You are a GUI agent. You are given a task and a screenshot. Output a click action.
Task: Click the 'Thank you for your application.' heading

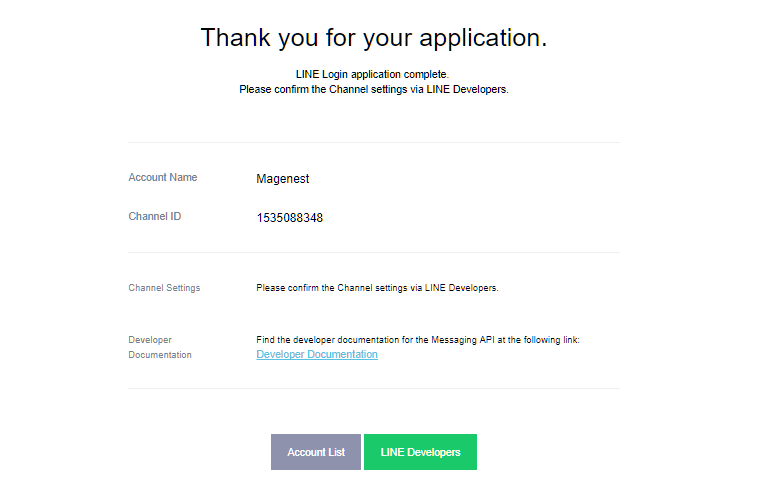click(374, 38)
